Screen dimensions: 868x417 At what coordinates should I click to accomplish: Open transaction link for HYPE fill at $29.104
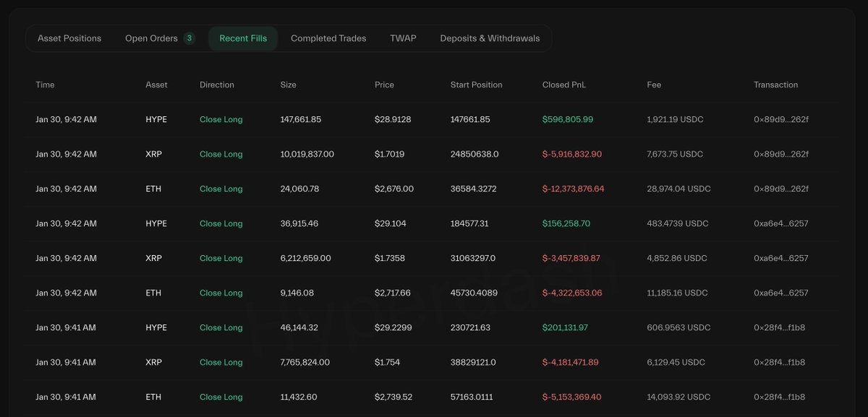(x=780, y=223)
